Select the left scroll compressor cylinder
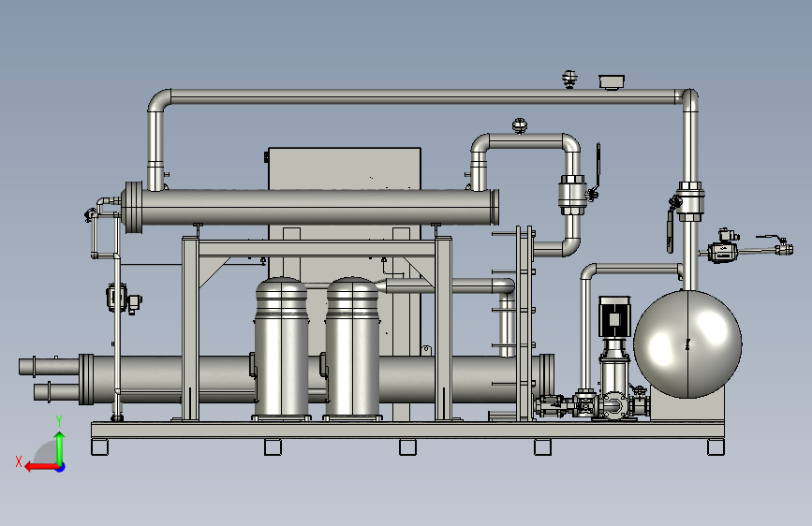The width and height of the screenshot is (812, 526). pyautogui.click(x=282, y=348)
